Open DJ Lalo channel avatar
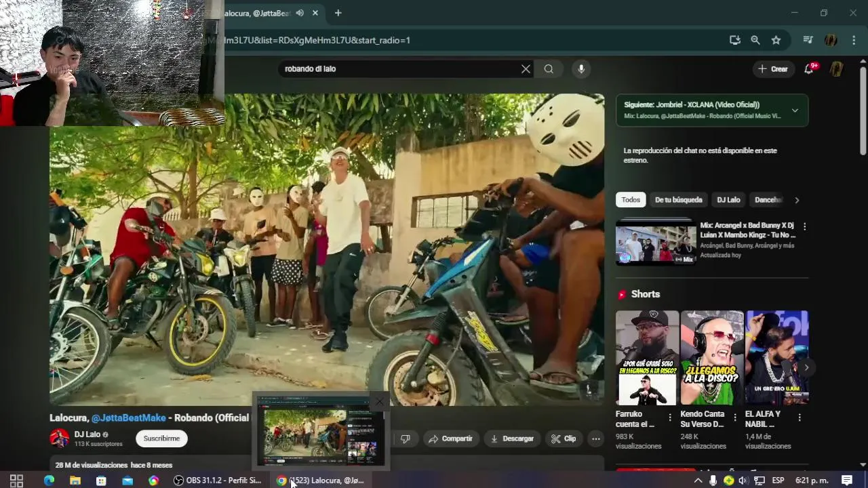 [60, 438]
